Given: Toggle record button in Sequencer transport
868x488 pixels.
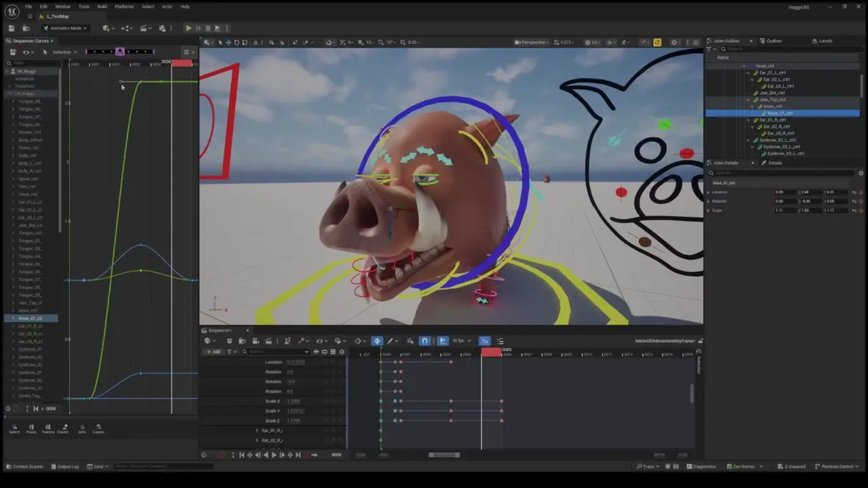Looking at the screenshot, I should [x=222, y=455].
